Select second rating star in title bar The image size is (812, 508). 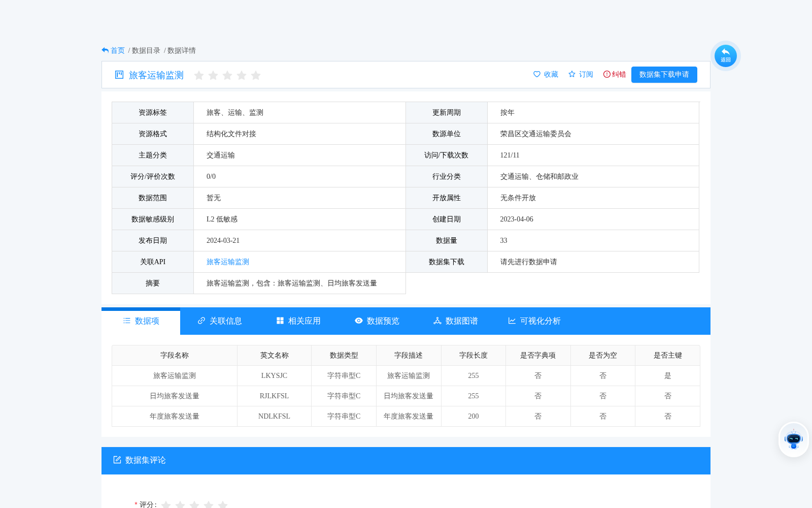(x=213, y=75)
